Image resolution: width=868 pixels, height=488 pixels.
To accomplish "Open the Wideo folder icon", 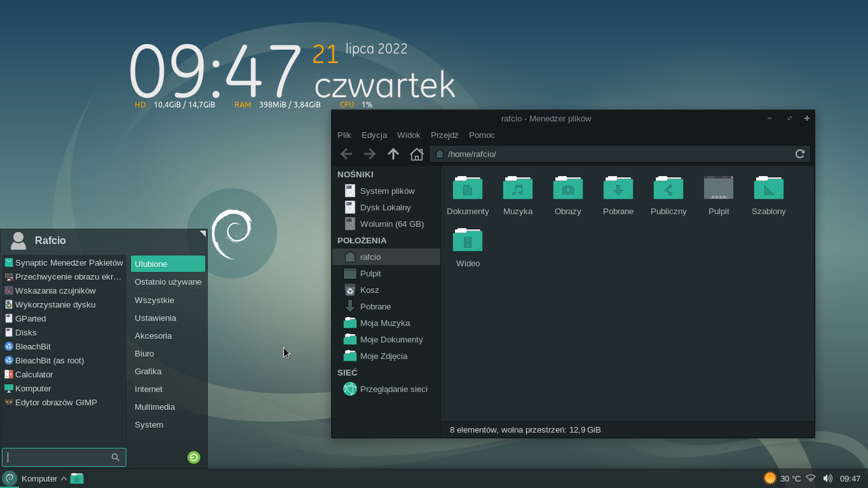I will (x=468, y=240).
